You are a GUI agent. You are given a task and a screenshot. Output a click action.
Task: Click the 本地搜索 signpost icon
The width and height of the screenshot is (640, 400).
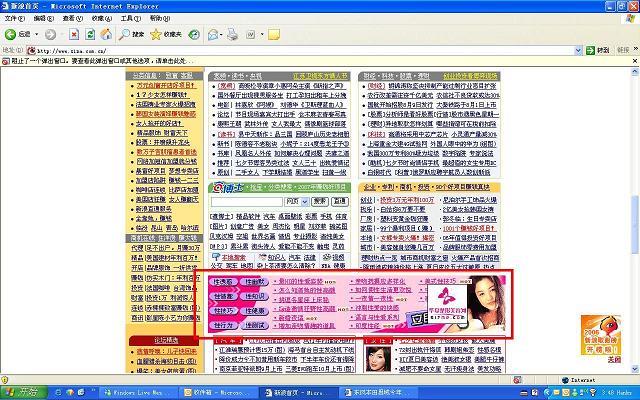click(x=216, y=257)
